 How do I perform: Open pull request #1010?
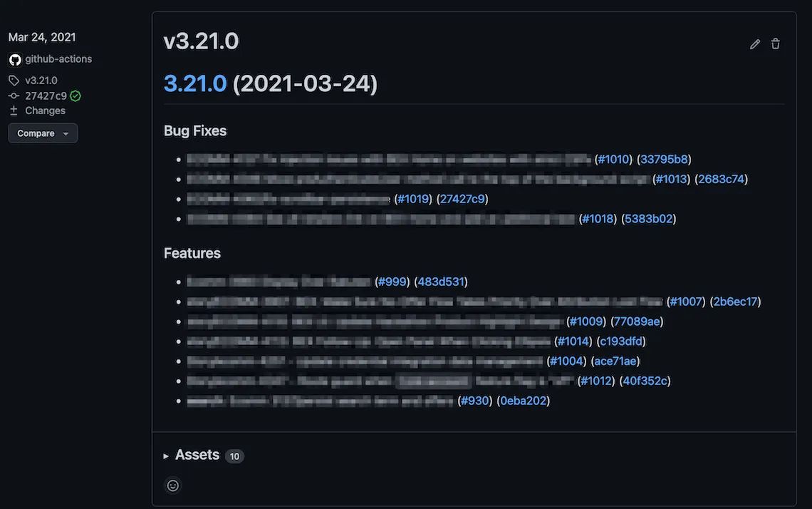coord(613,159)
